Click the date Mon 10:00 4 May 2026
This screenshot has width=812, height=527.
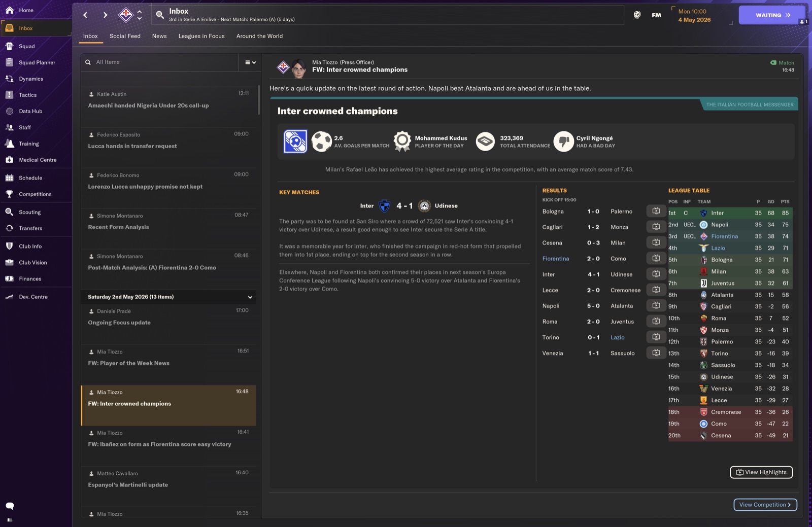click(x=694, y=16)
